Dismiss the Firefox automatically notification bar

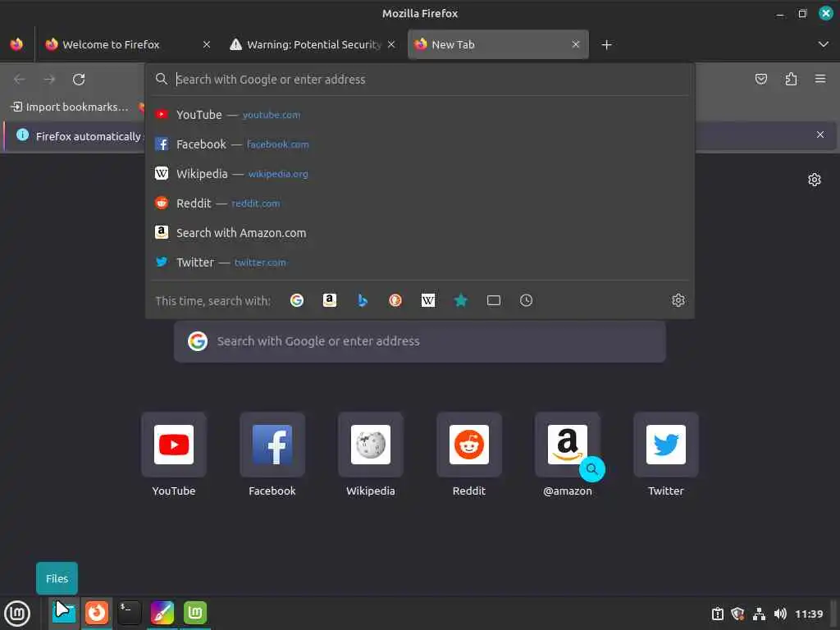click(820, 135)
